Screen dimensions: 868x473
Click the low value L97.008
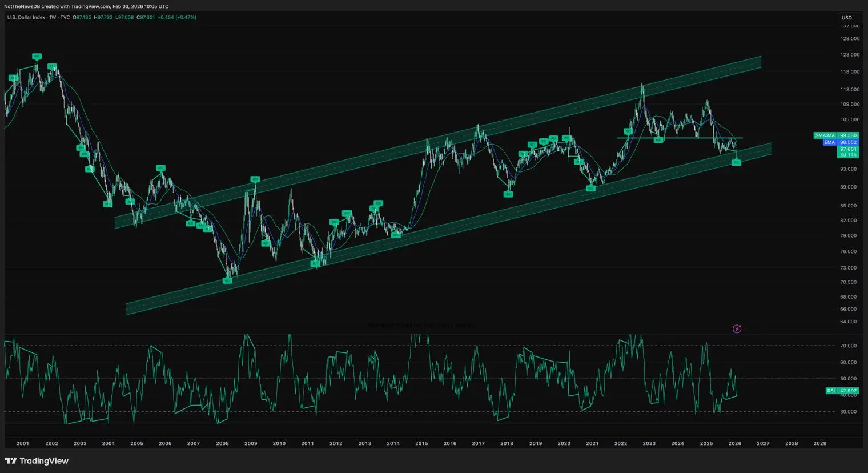pyautogui.click(x=124, y=18)
